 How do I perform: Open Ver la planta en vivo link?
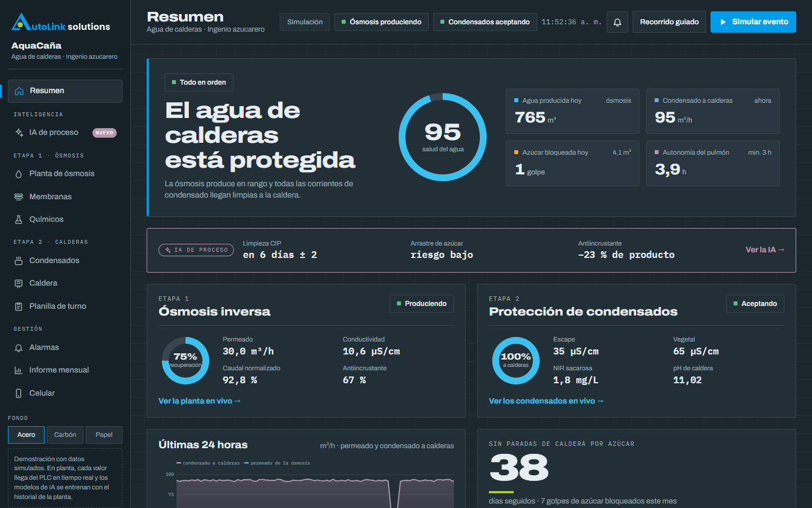coord(200,401)
